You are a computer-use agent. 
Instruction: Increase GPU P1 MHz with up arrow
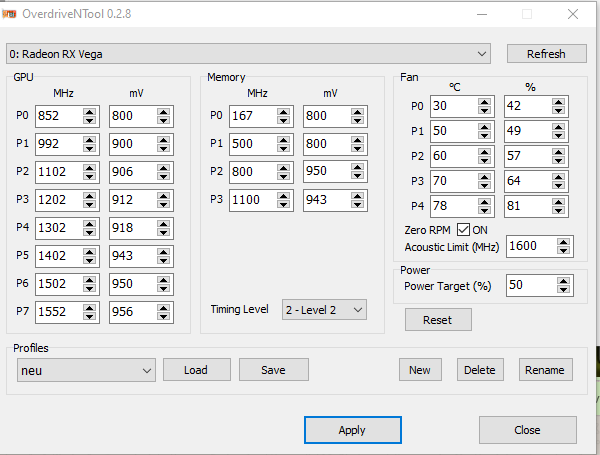[x=90, y=140]
